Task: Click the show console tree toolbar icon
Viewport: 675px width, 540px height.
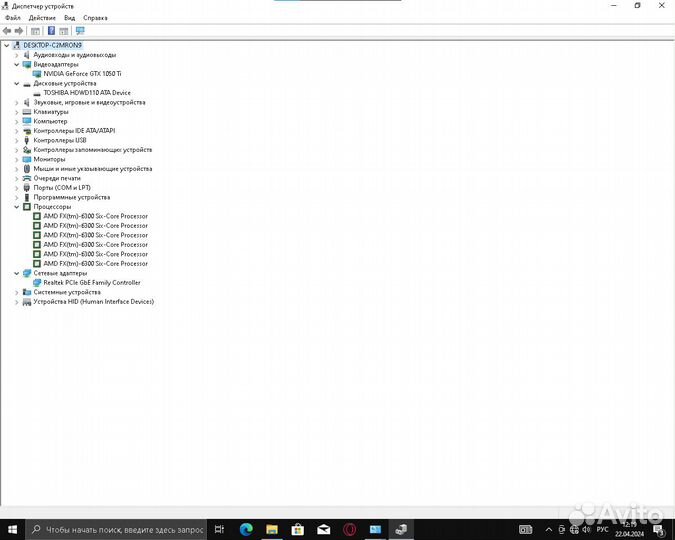Action: pos(35,31)
